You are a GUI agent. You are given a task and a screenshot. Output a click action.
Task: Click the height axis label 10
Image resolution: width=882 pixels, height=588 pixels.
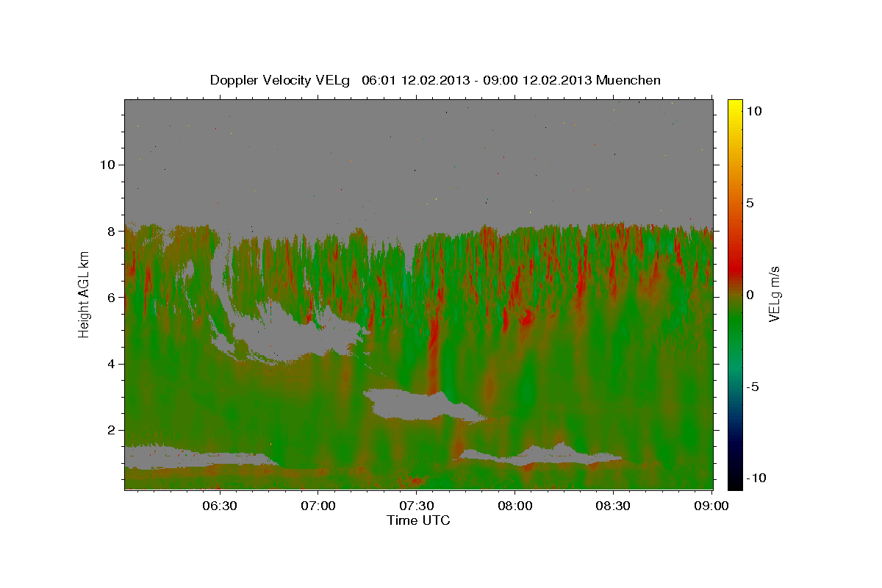click(x=107, y=165)
